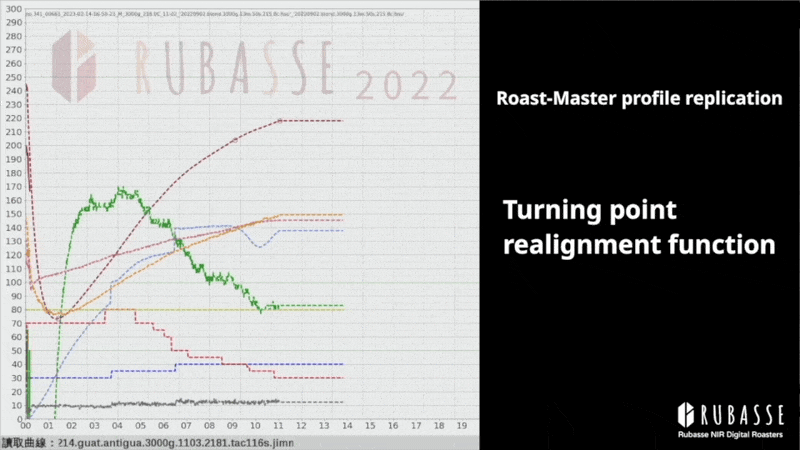Click the Turning point realignment function text
Screen dimensions: 800x450
coord(639,227)
